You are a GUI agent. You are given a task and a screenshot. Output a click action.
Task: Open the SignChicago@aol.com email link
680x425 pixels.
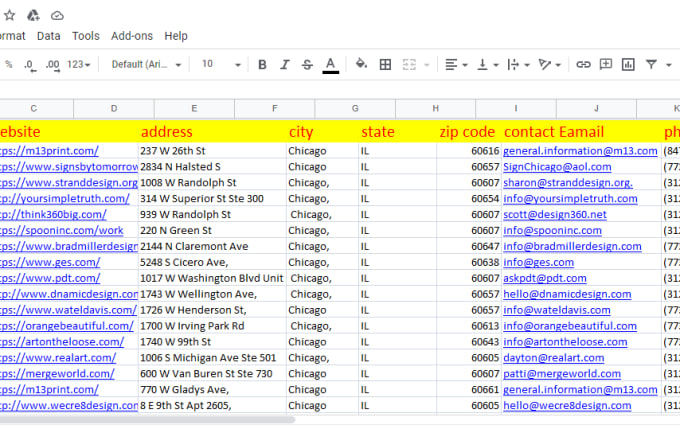point(557,167)
